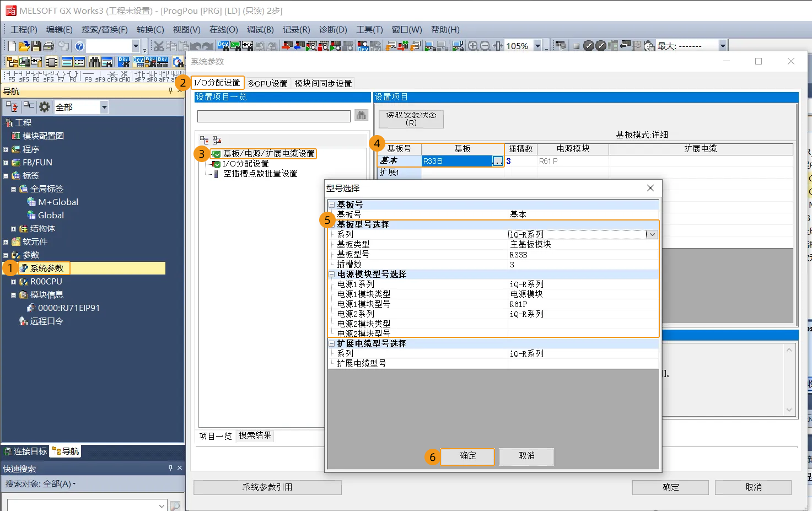Click the Zoom In magnifier icon
This screenshot has width=812, height=511.
(473, 46)
